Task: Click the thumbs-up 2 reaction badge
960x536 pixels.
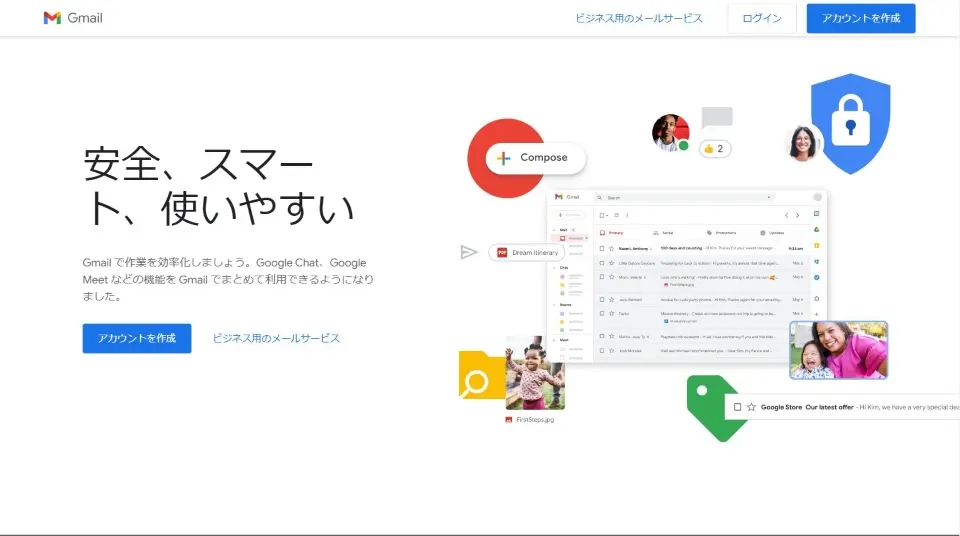Action: pos(714,149)
